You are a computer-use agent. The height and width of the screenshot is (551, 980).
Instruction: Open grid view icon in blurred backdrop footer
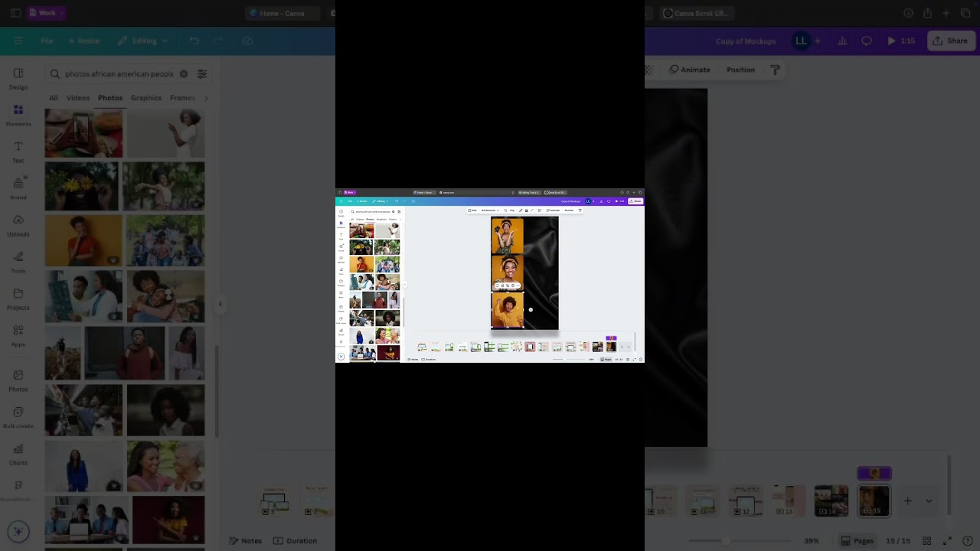[x=928, y=540]
